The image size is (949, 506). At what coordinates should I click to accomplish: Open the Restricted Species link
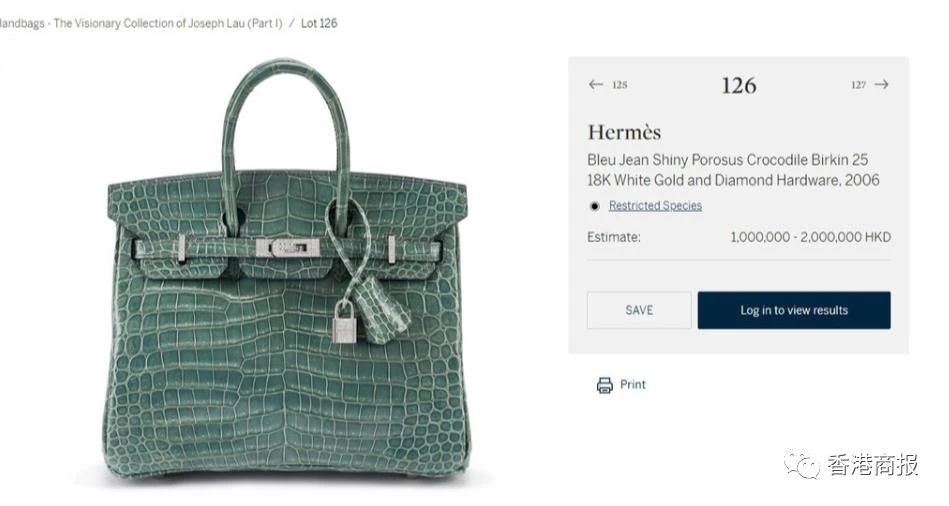(655, 205)
